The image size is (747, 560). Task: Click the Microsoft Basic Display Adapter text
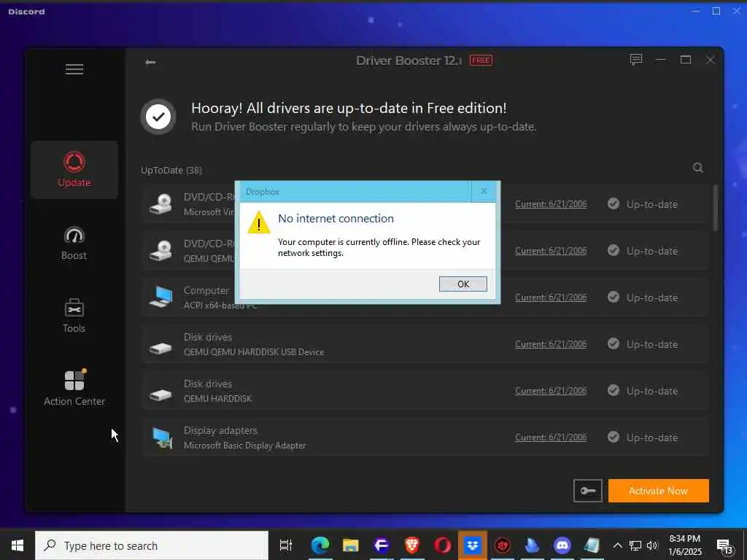(x=245, y=446)
